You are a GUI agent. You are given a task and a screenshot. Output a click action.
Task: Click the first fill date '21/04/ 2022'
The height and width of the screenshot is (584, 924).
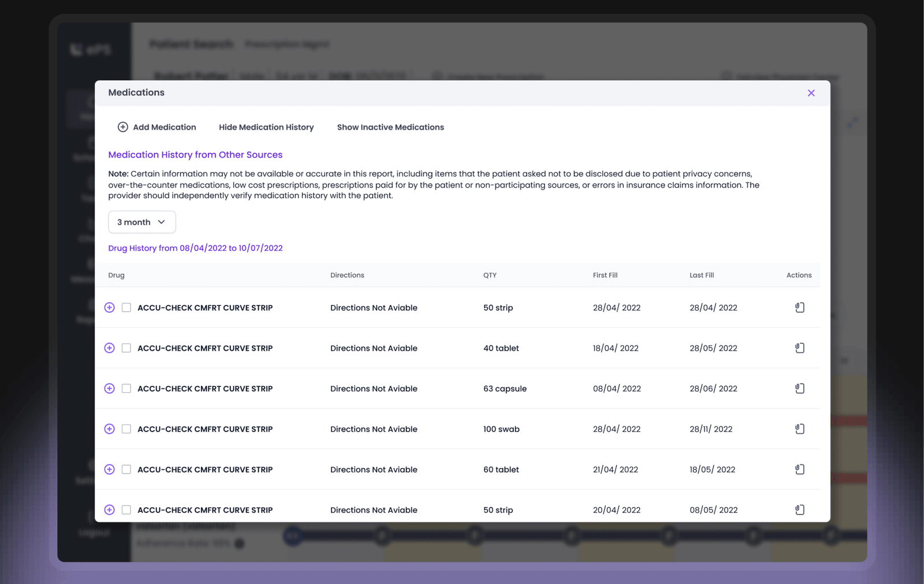coord(616,469)
